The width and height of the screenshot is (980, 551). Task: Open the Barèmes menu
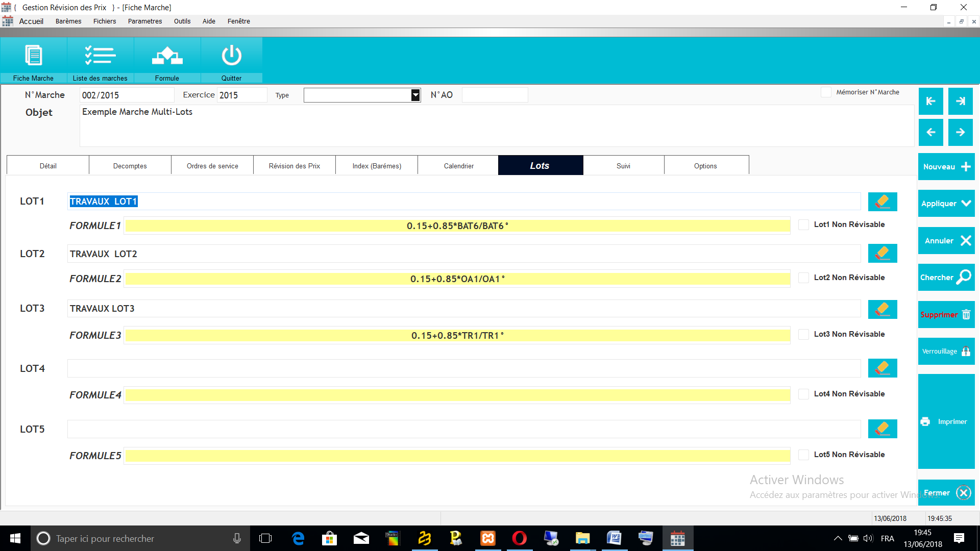tap(68, 21)
